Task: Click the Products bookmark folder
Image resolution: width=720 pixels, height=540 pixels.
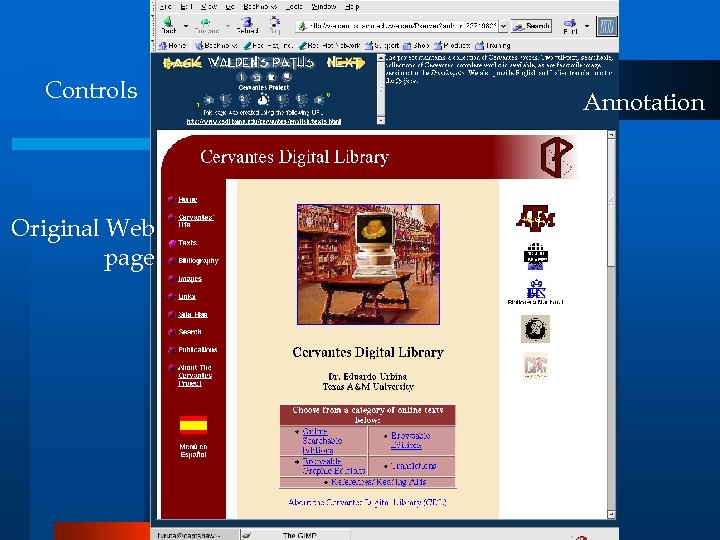Action: (452, 45)
